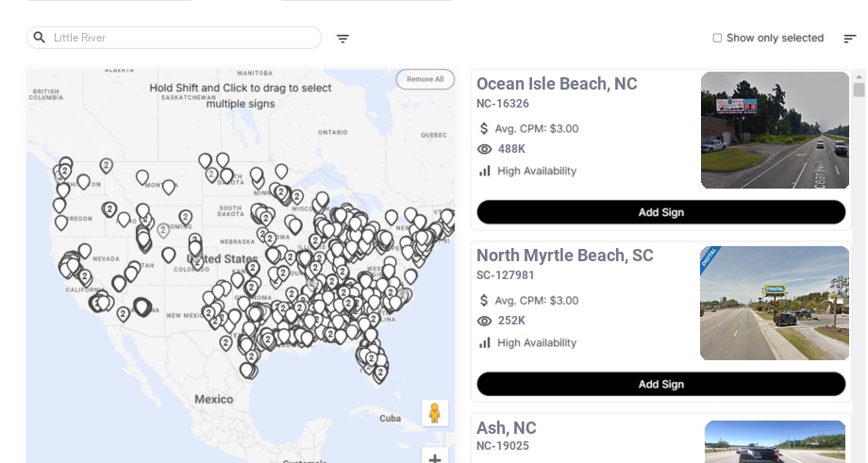Viewport: 868px width, 463px height.
Task: Toggle the Show only selected checkbox
Action: point(717,39)
